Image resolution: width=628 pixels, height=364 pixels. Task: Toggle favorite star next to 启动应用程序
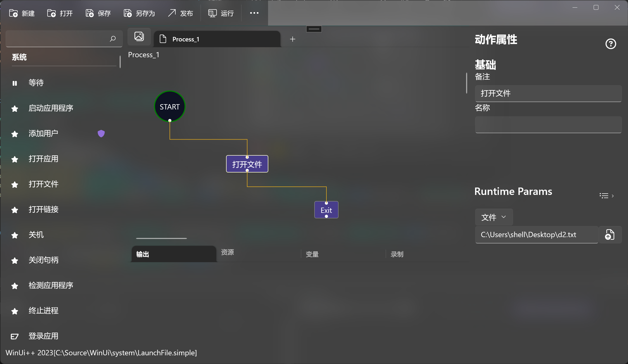(x=15, y=108)
